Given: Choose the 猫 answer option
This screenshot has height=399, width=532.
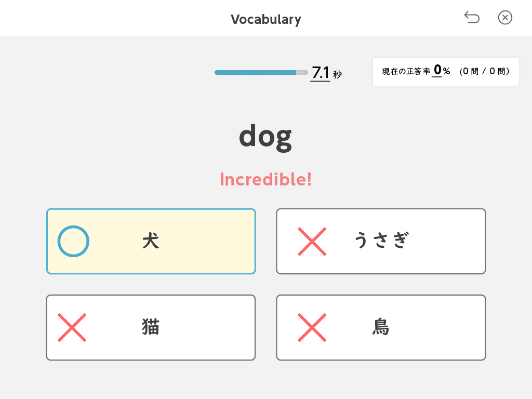Looking at the screenshot, I should click(151, 327).
